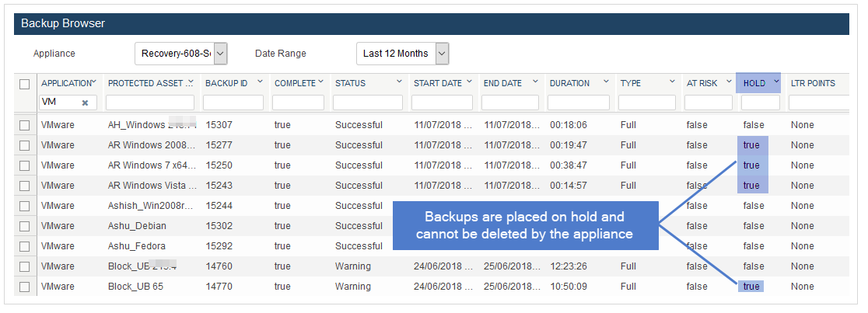Open the BACKUP ID column menu arrow
This screenshot has height=313, width=868.
pos(260,82)
